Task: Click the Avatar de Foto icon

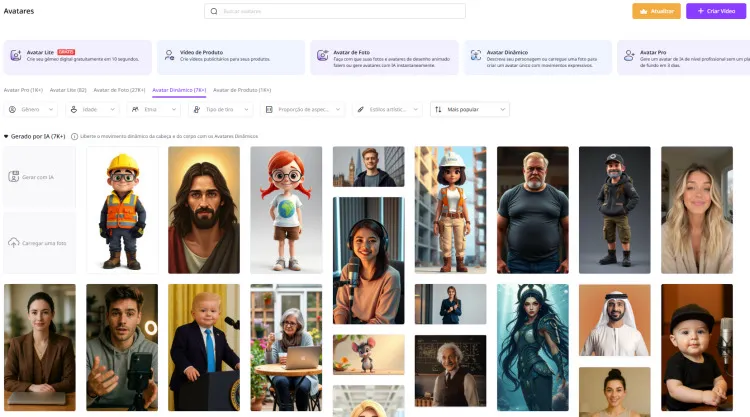Action: point(322,56)
